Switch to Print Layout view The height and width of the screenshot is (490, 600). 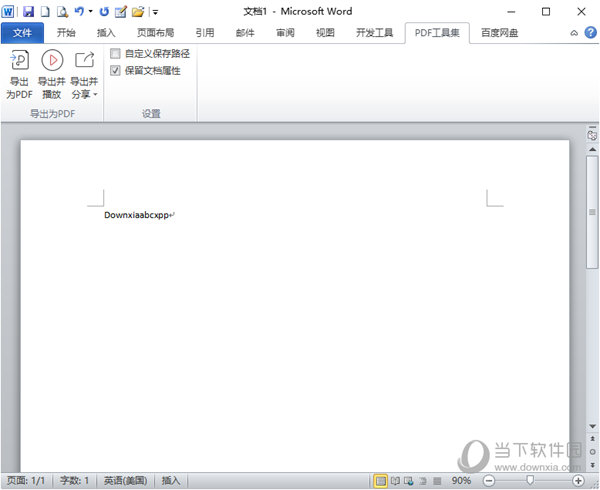coord(380,481)
